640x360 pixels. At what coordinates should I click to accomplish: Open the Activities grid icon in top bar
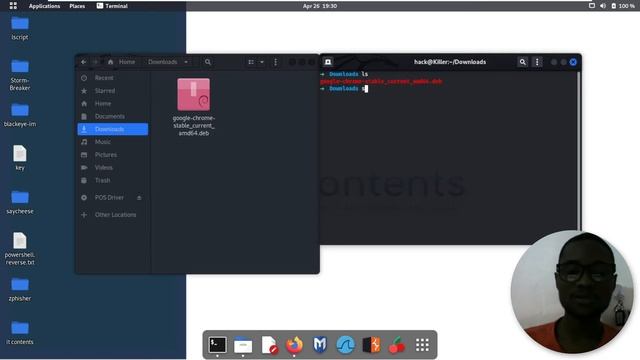13,6
